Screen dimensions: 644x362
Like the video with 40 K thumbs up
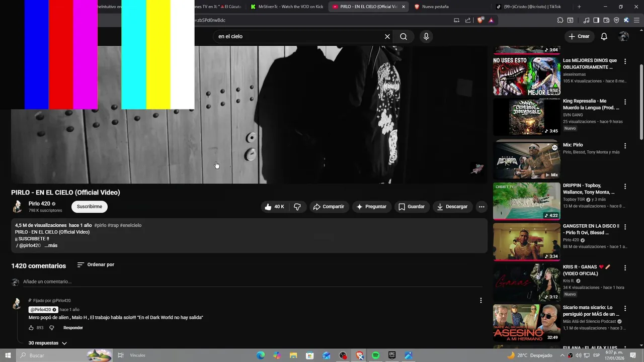[275, 207]
